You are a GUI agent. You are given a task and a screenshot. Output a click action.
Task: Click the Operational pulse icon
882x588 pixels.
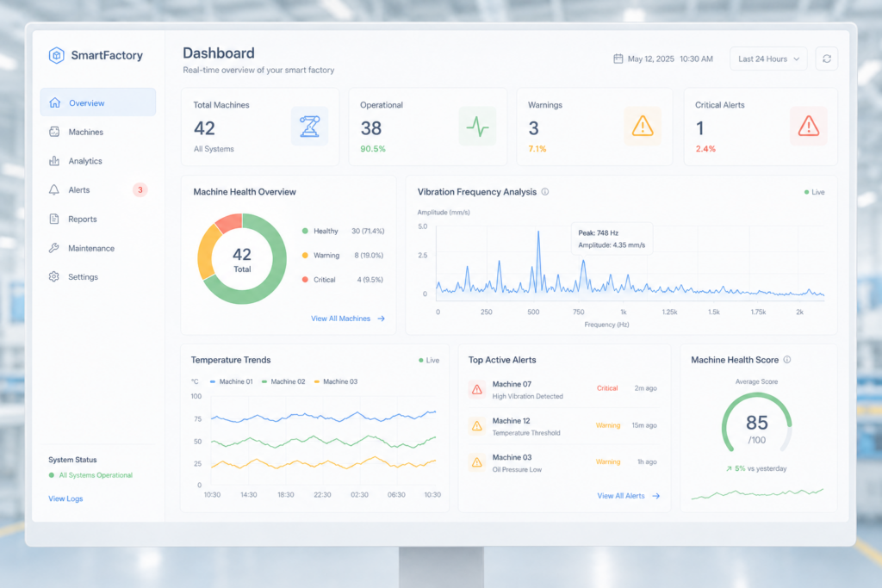tap(477, 127)
